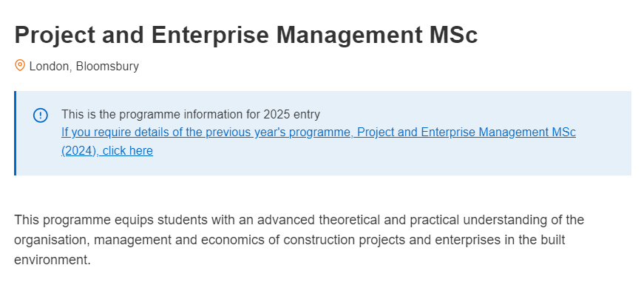Click the blue exclamation info icon
The width and height of the screenshot is (644, 285).
pos(40,115)
